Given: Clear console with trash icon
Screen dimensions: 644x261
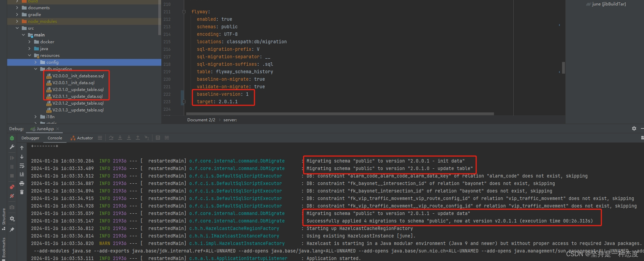Looking at the screenshot, I should 22,192.
